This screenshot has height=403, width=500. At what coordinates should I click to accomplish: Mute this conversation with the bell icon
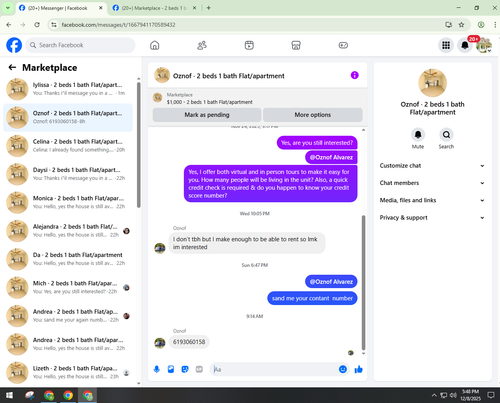click(x=418, y=135)
